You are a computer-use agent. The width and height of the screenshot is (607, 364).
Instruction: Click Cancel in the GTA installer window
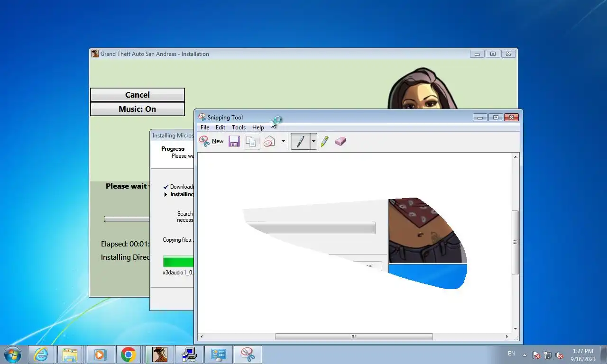point(138,95)
